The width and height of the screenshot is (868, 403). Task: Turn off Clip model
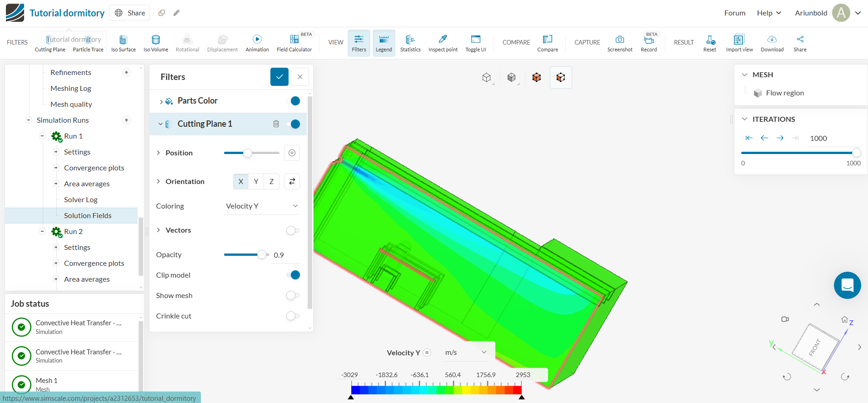tap(294, 275)
